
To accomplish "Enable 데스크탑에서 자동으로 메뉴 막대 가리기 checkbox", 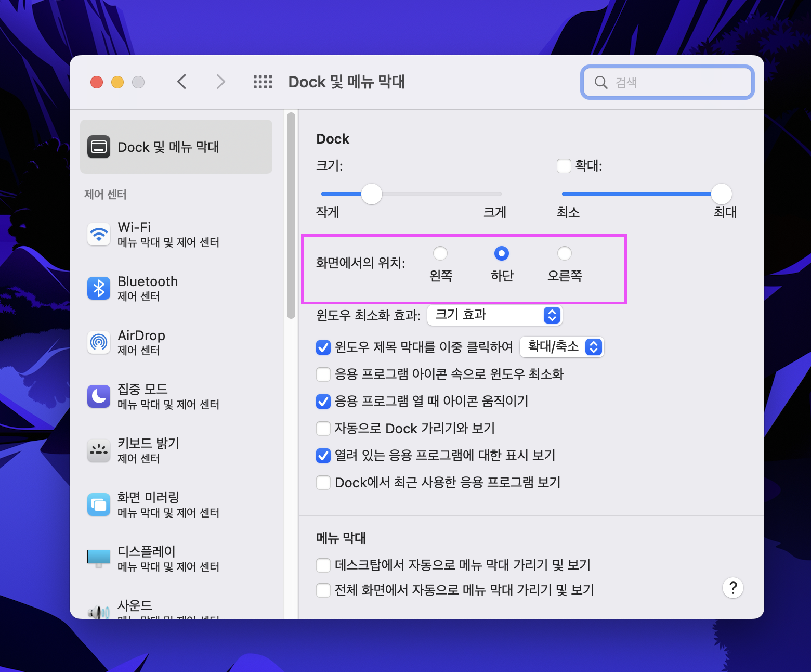I will point(323,565).
